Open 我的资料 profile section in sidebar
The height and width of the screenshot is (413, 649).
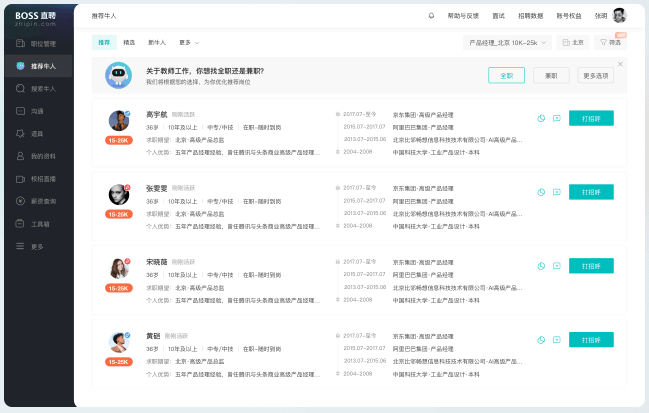(x=36, y=156)
